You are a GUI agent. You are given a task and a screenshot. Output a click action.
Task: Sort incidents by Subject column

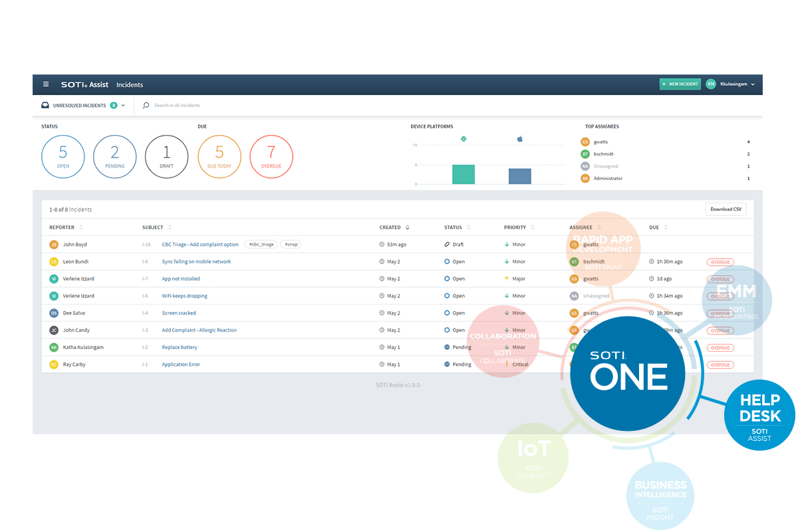coord(158,227)
